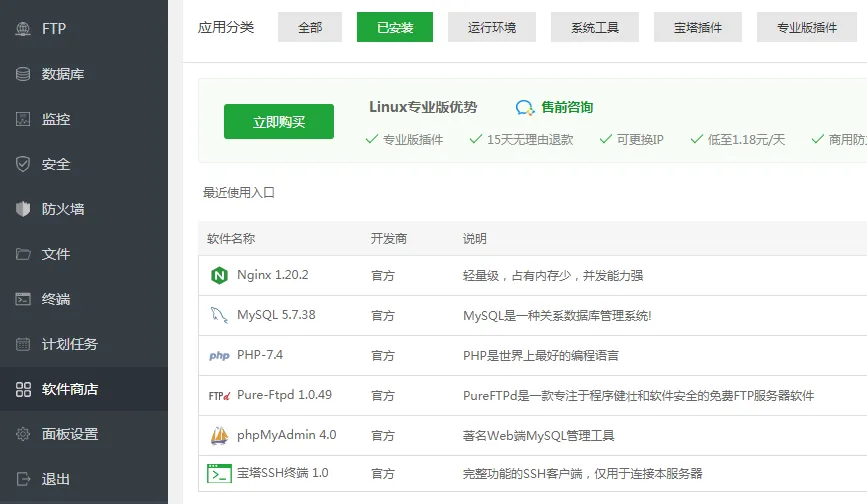This screenshot has height=504, width=867.
Task: Click the Pure-Ftpd FTP icon
Action: (219, 395)
